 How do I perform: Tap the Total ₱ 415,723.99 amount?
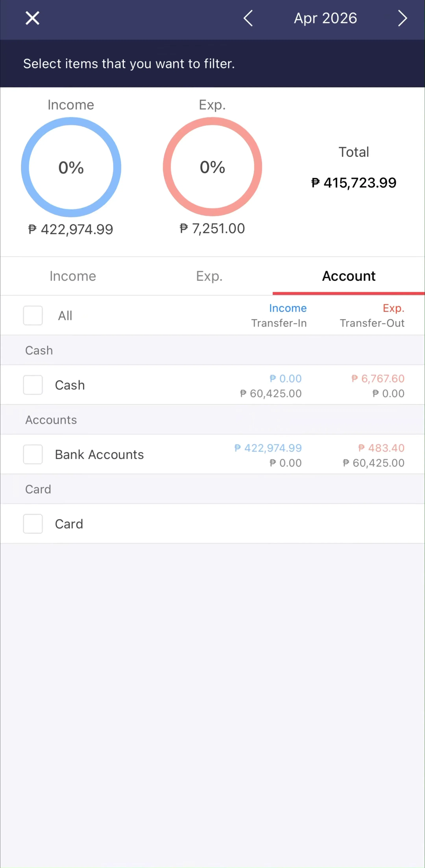click(354, 183)
